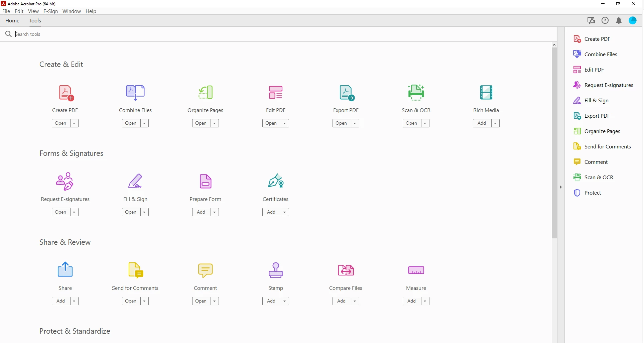Screen dimensions: 644x343
Task: Click the user profile avatar
Action: tap(633, 21)
